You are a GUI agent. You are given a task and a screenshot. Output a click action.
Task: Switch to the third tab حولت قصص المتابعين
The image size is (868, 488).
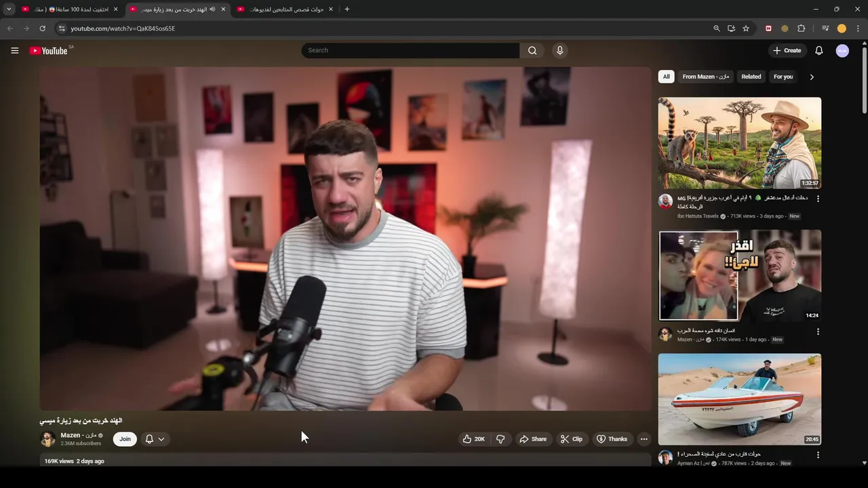point(285,9)
